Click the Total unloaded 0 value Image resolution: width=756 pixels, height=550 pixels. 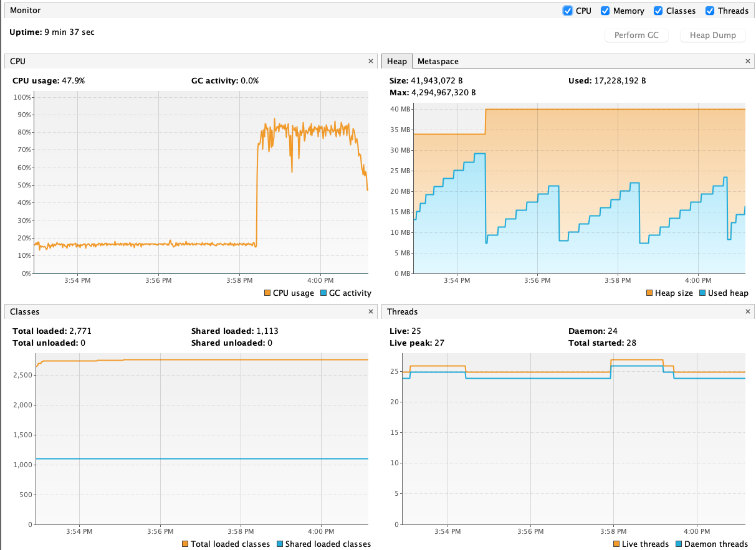pos(82,343)
